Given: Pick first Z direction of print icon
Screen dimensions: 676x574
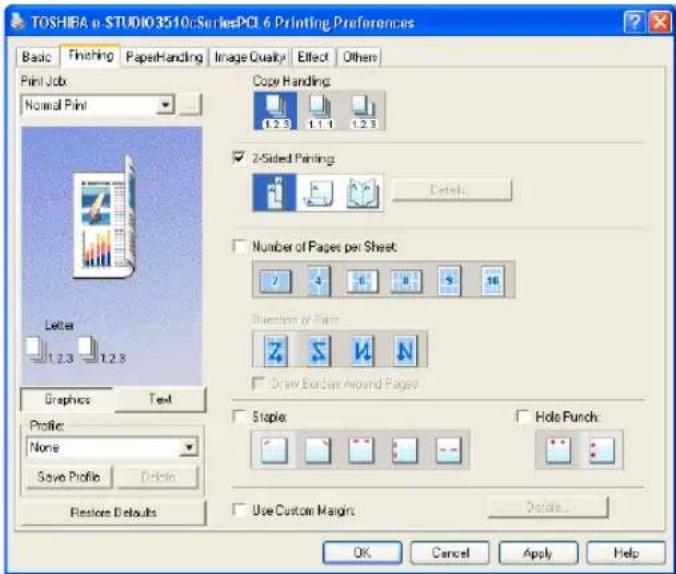Looking at the screenshot, I should (x=275, y=351).
